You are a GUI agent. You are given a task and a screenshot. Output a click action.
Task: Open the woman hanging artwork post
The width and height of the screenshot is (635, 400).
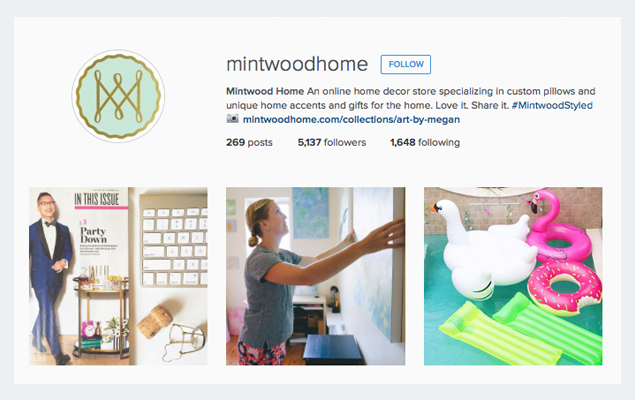pyautogui.click(x=315, y=276)
